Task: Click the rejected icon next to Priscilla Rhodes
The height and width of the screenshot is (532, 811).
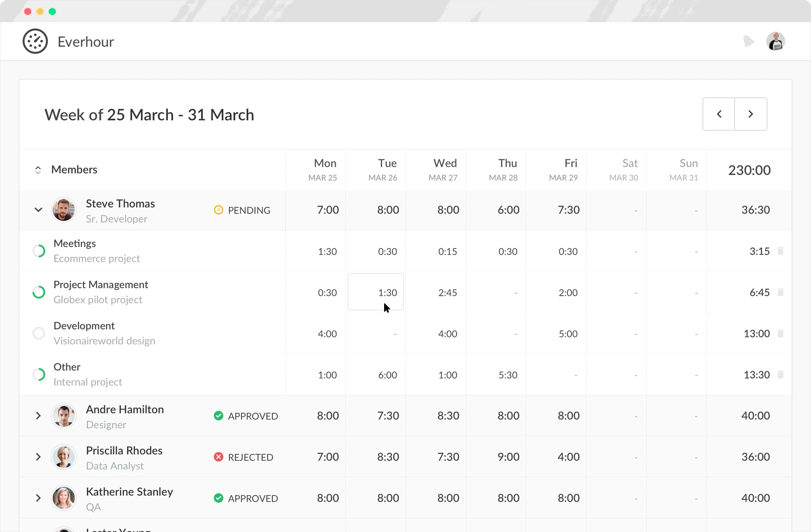Action: 218,457
